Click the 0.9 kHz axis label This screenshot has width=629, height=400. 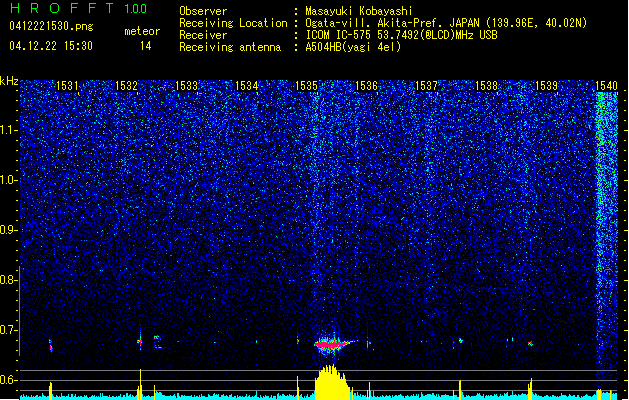tap(7, 230)
